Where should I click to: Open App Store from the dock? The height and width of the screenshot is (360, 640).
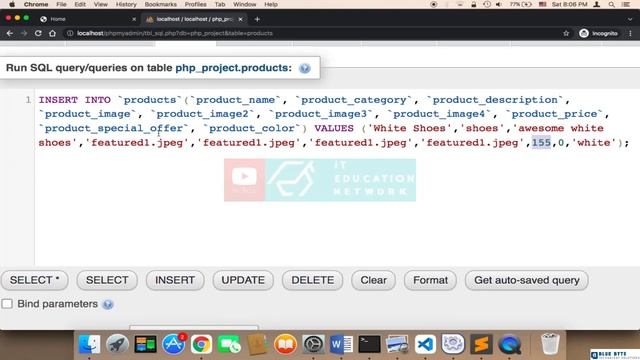173,344
